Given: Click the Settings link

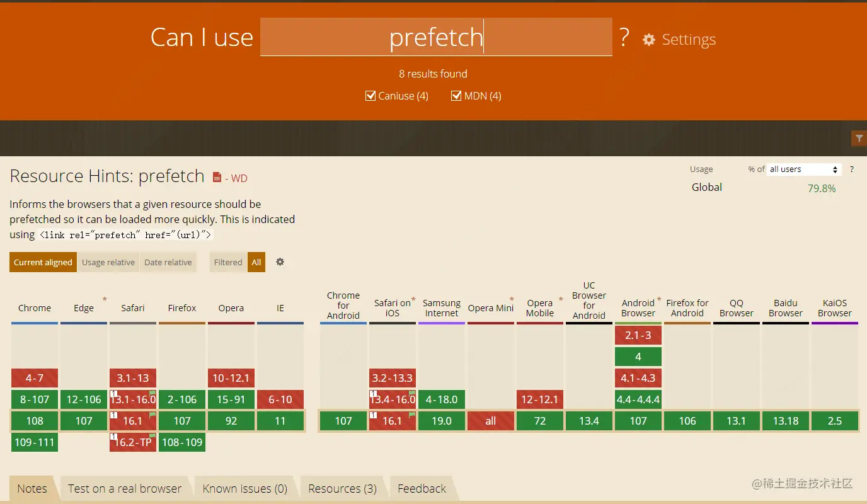Looking at the screenshot, I should (689, 40).
